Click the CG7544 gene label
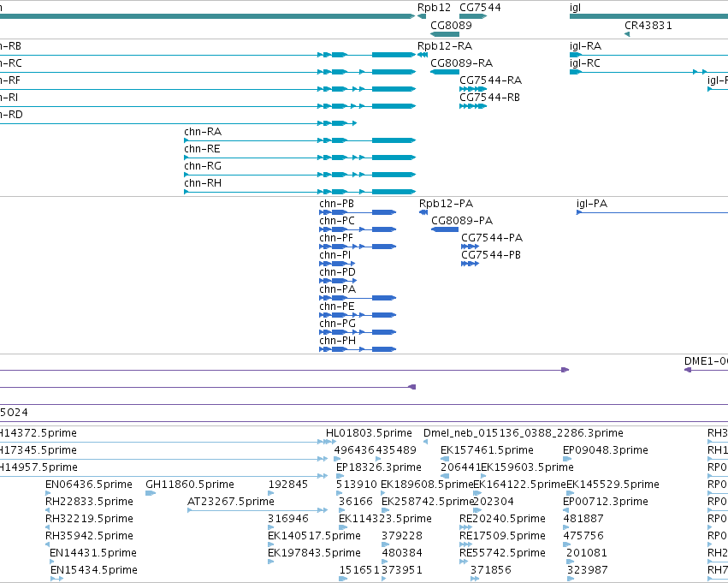 480,8
